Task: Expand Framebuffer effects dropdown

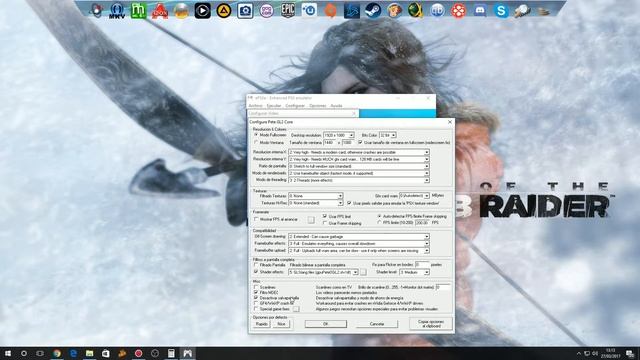Action: point(359,244)
